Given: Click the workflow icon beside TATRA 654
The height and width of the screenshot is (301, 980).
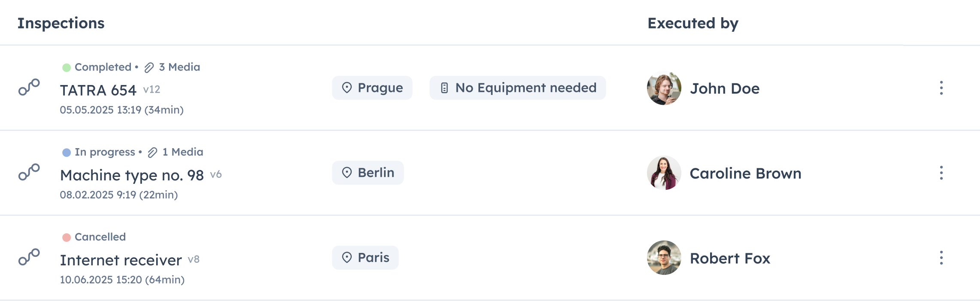Looking at the screenshot, I should click(x=29, y=87).
